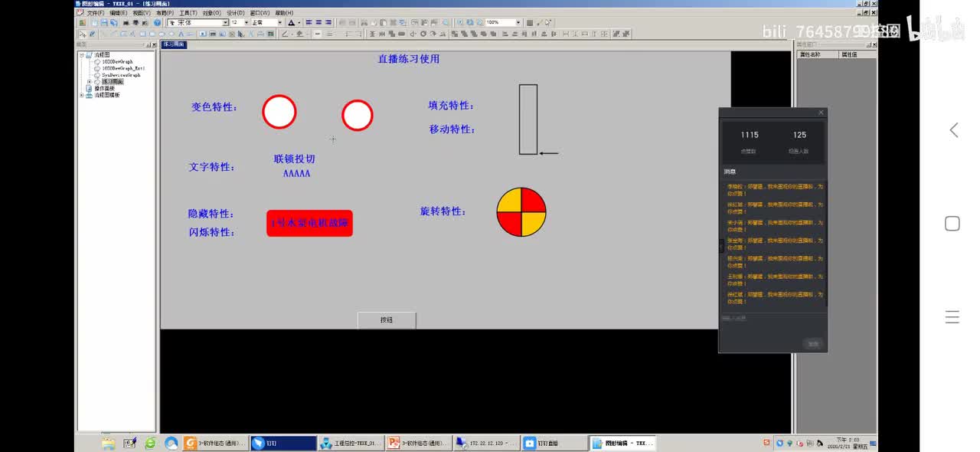The width and height of the screenshot is (980, 452).
Task: Toggle left text alignment
Action: coord(309,23)
